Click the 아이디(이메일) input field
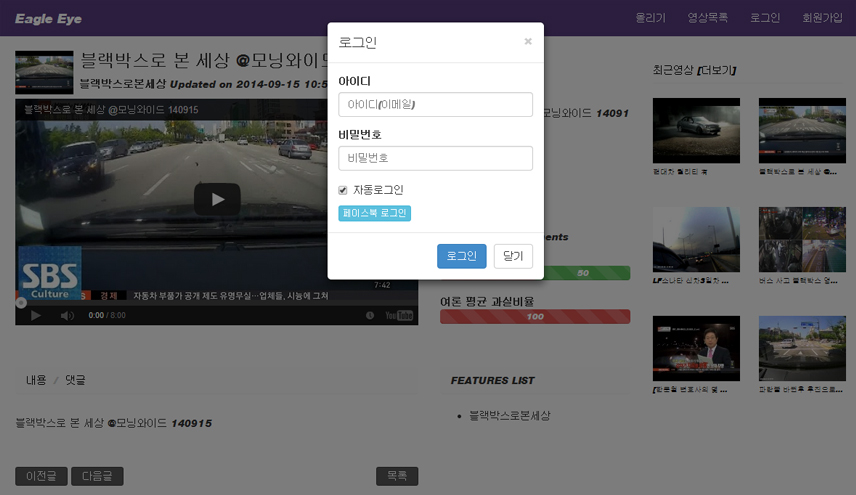Viewport: 856px width, 495px height. point(435,105)
